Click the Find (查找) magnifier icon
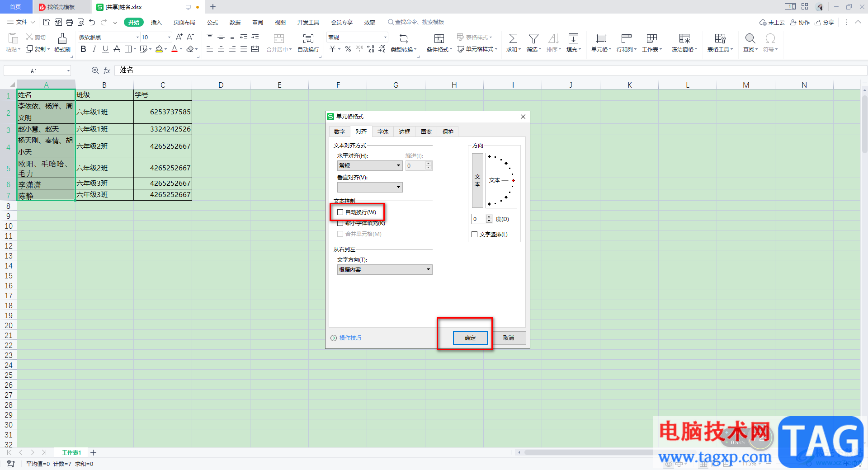Viewport: 868px width, 470px height. [x=750, y=38]
